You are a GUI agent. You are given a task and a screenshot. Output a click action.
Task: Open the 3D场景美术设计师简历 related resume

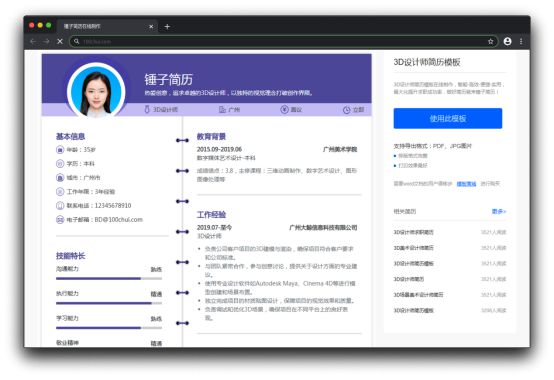418,295
